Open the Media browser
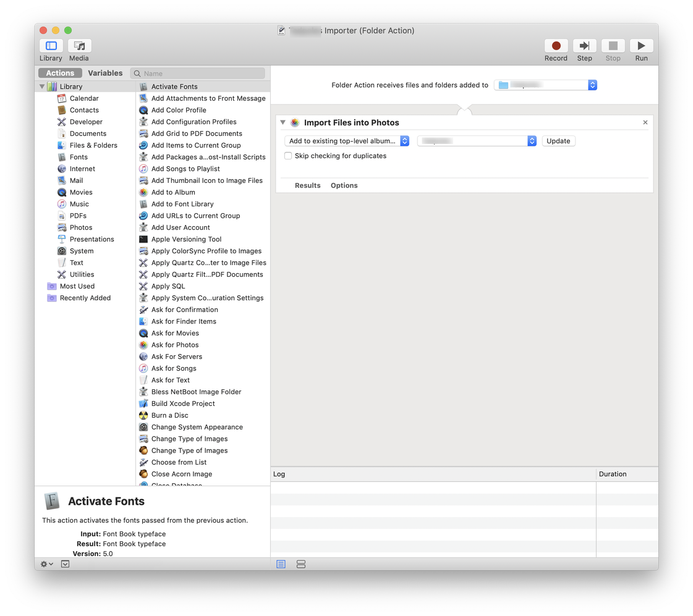 click(79, 46)
